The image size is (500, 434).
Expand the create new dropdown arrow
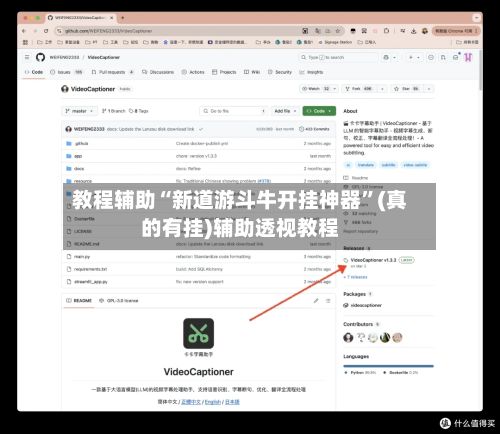418,57
